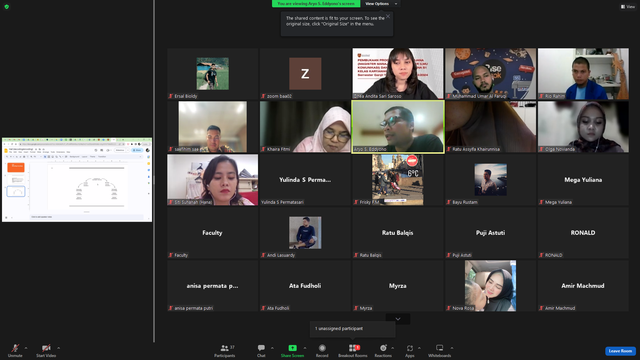Click Bayu Rustam's profile picture tile
The width and height of the screenshot is (640, 360).
click(491, 180)
